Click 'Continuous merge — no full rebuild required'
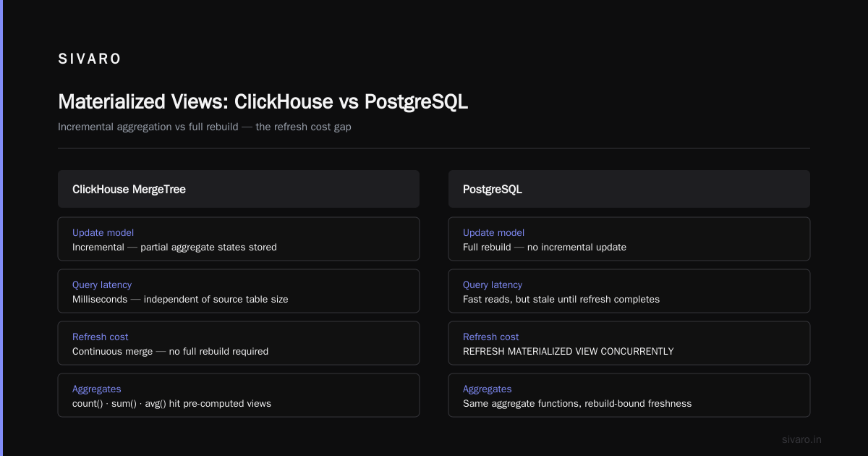 [x=170, y=352]
